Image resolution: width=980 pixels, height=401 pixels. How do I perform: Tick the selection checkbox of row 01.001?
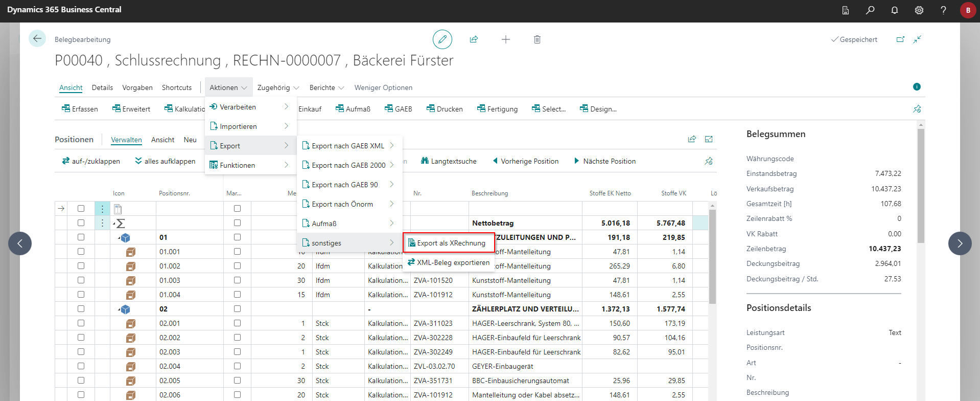pos(81,252)
